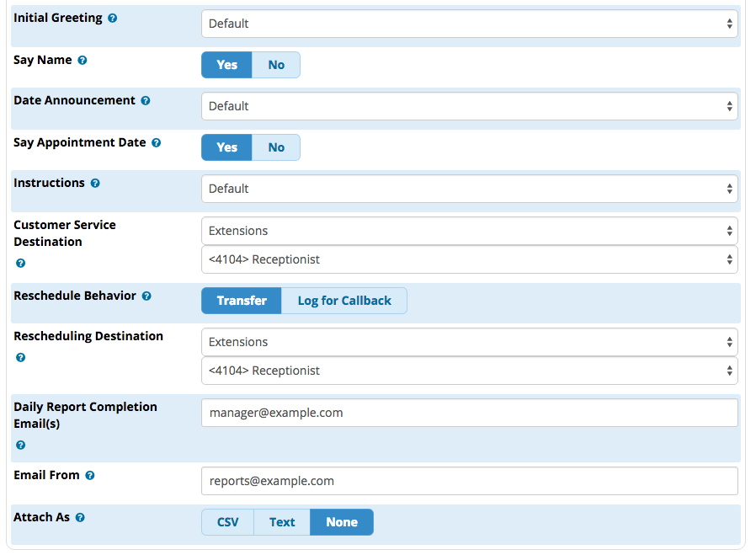Screen dimensions: 756x555
Task: Open the Initial Greeting dropdown
Action: 470,24
